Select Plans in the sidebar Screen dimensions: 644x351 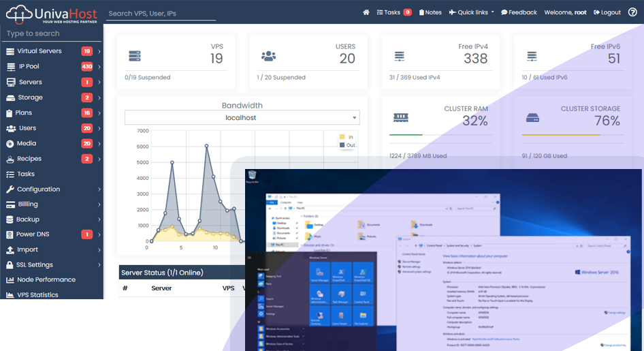[x=23, y=113]
